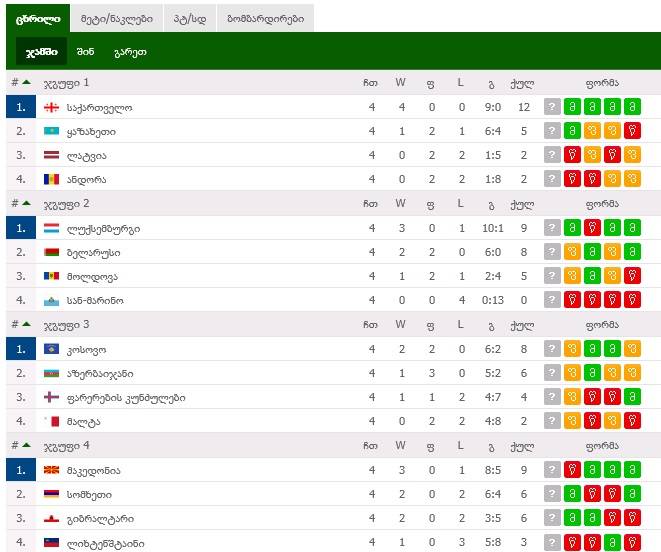This screenshot has width=661, height=552.
Task: Click the ქულ points column header in ჯგუფი 3
Action: (x=519, y=324)
